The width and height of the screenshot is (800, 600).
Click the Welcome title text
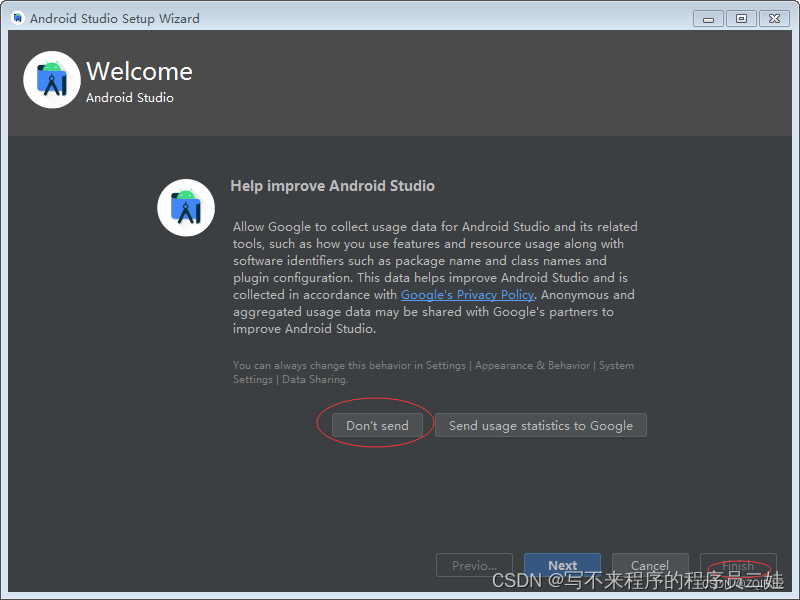tap(139, 71)
